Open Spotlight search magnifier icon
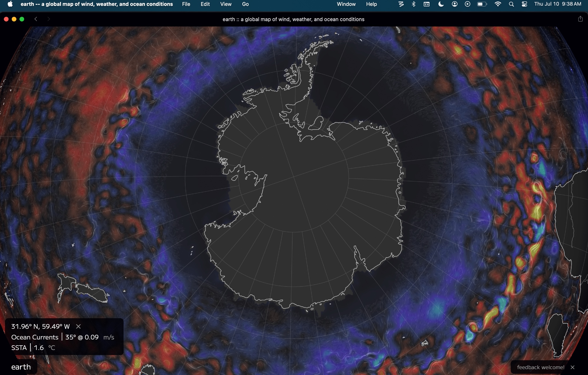The width and height of the screenshot is (588, 375). [511, 4]
